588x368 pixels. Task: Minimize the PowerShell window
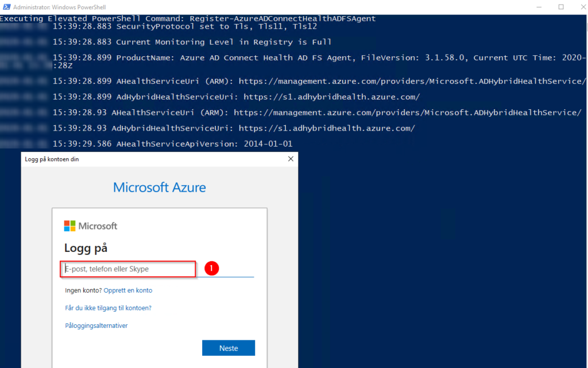point(539,7)
